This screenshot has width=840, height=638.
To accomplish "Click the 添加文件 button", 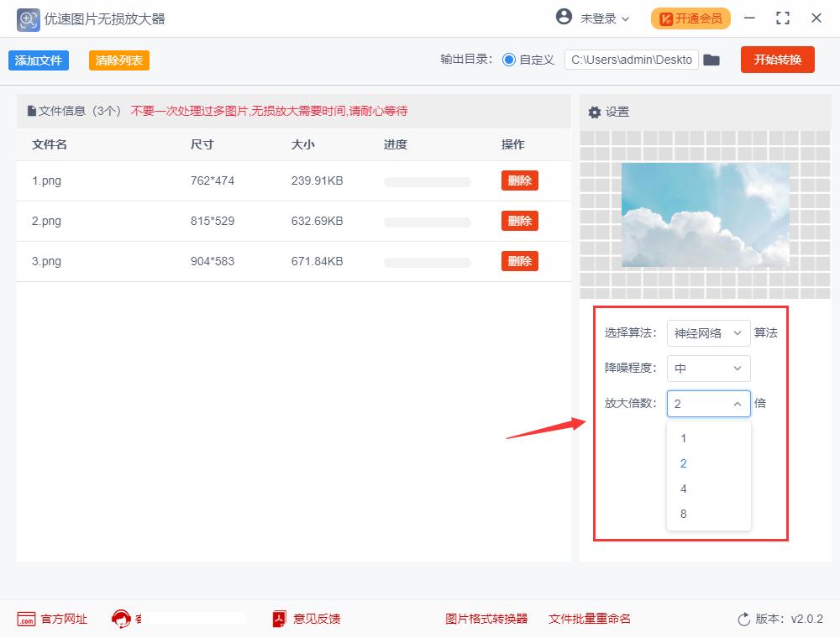I will [38, 60].
